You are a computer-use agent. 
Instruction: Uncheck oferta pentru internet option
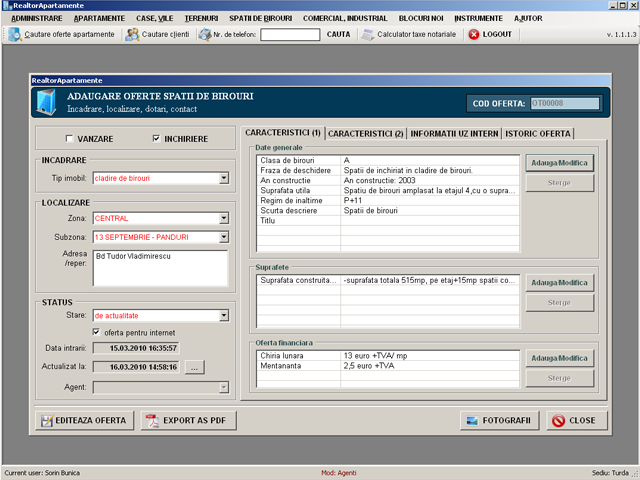[x=96, y=332]
